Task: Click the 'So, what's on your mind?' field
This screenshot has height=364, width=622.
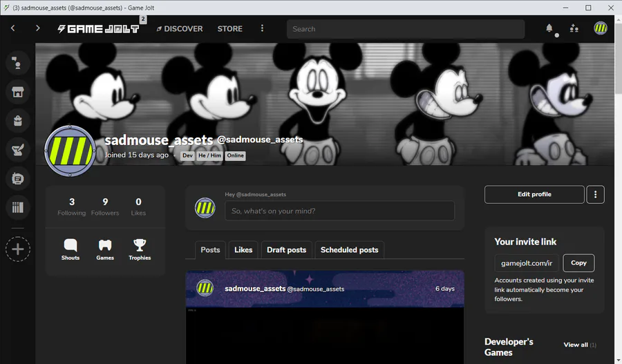Action: [339, 211]
